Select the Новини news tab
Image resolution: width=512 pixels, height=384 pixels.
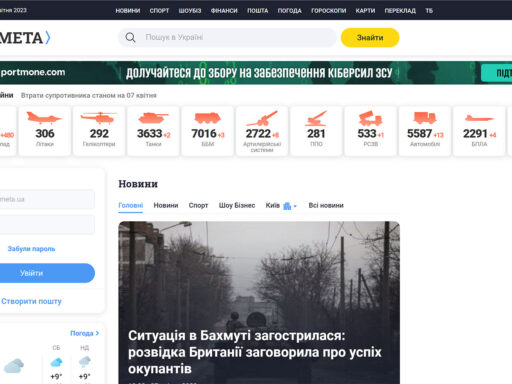[166, 205]
